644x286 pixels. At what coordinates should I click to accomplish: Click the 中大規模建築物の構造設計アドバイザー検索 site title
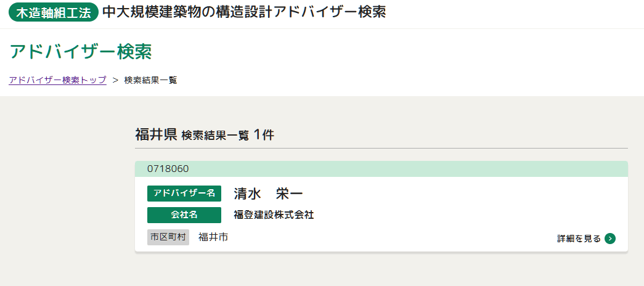(244, 12)
